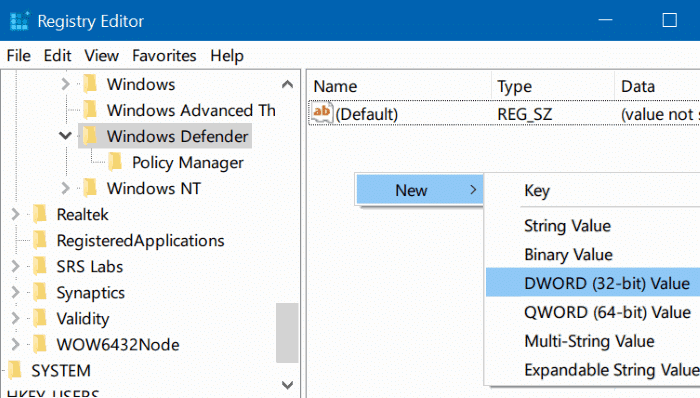Expand the Validity key
Screen dimensions: 700x398
tap(15, 318)
